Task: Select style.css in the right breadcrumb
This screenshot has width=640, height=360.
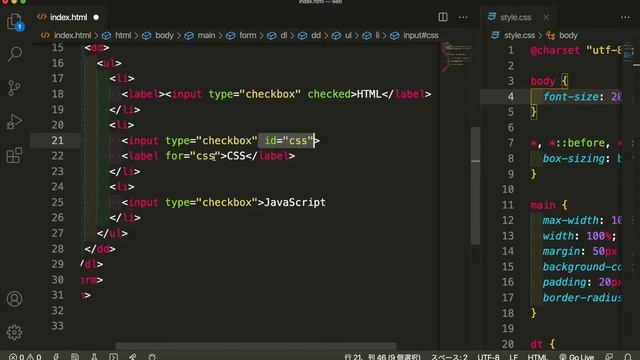Action: 519,36
